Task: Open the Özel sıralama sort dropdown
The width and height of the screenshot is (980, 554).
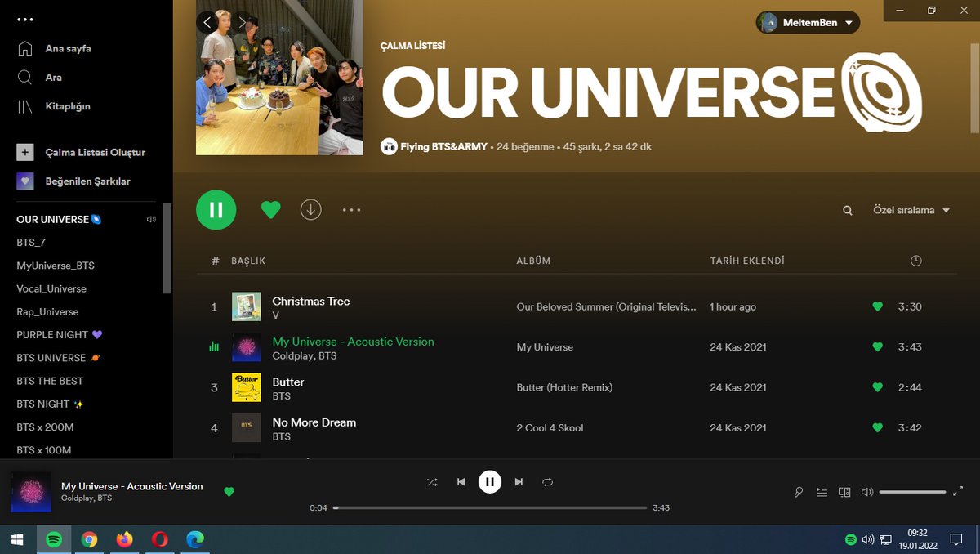Action: pyautogui.click(x=911, y=210)
